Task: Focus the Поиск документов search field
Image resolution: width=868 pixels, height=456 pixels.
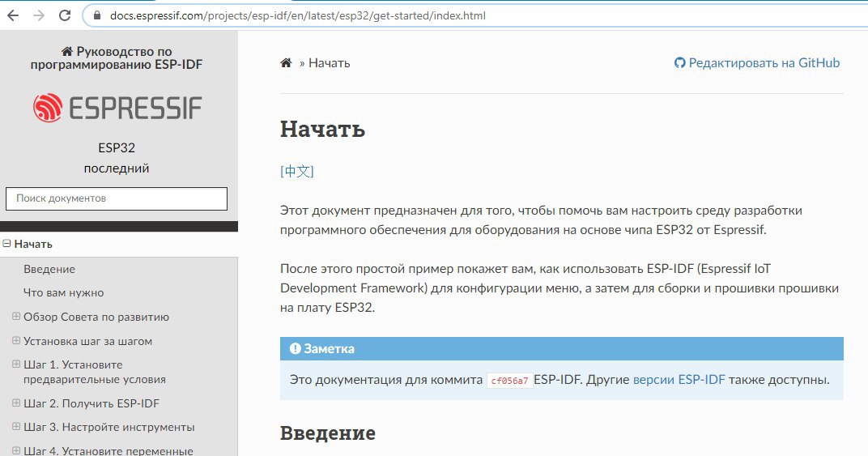Action: click(117, 198)
